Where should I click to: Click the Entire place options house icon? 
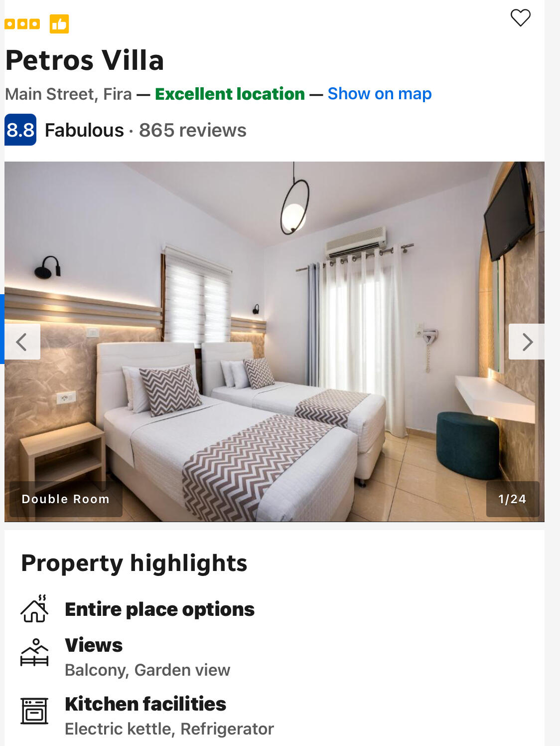[x=34, y=609]
